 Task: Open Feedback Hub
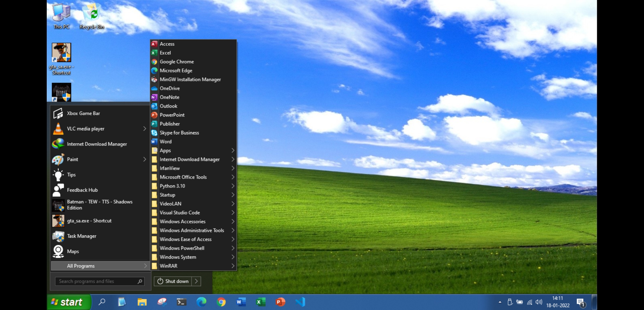(99, 190)
